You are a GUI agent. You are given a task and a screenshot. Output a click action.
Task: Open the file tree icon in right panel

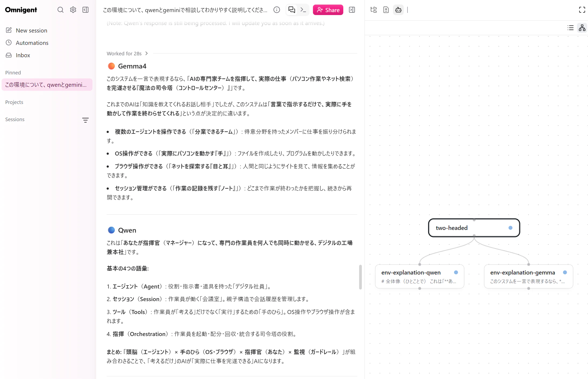click(374, 10)
